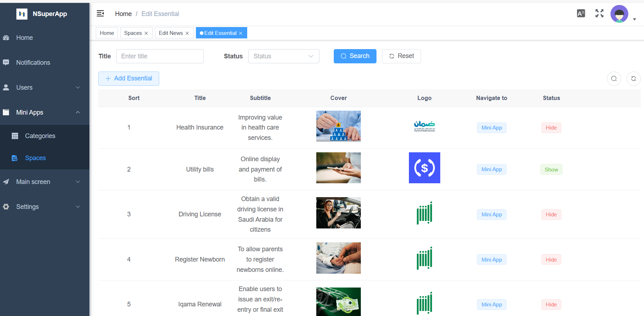Click the language translation icon

[581, 14]
